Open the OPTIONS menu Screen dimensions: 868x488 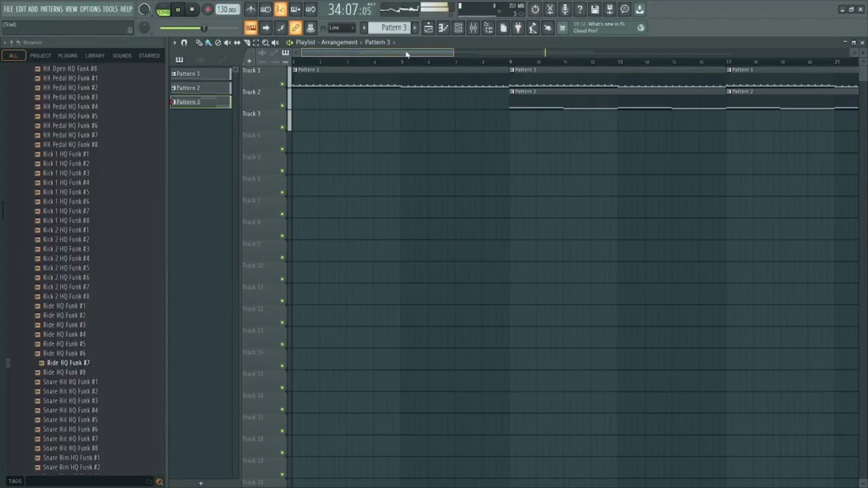point(90,9)
